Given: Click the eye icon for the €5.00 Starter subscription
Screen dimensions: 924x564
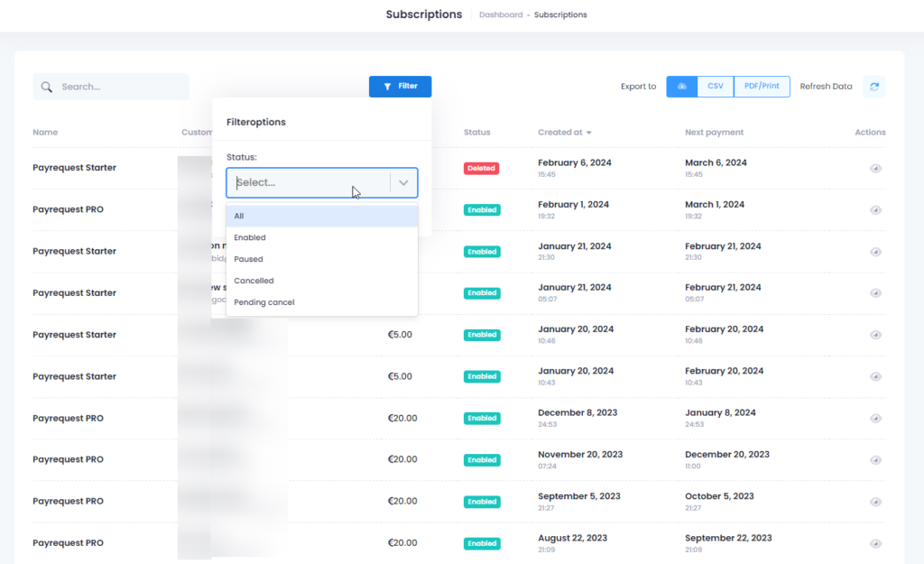Looking at the screenshot, I should pos(874,335).
